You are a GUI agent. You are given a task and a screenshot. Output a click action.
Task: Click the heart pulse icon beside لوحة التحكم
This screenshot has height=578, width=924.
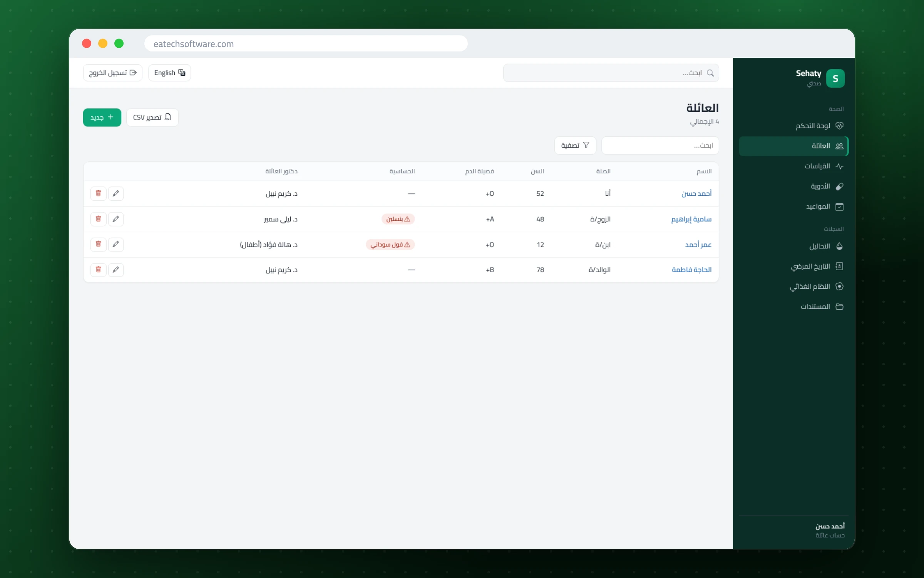tap(840, 126)
